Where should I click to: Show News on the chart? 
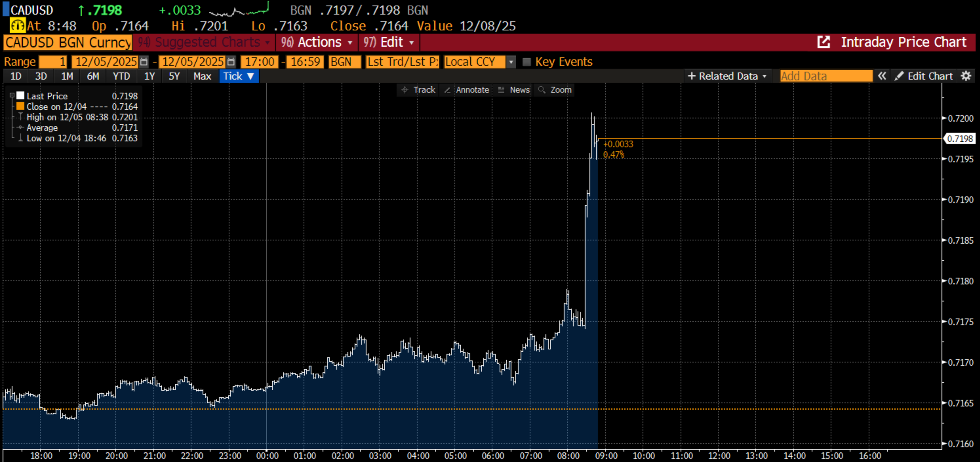pyautogui.click(x=514, y=90)
